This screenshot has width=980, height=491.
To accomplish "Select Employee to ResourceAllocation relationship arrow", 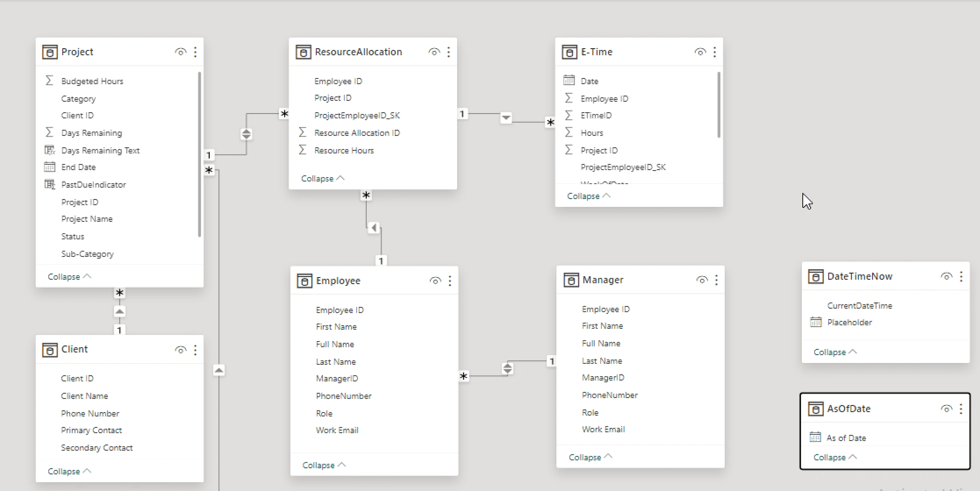I will pyautogui.click(x=373, y=228).
